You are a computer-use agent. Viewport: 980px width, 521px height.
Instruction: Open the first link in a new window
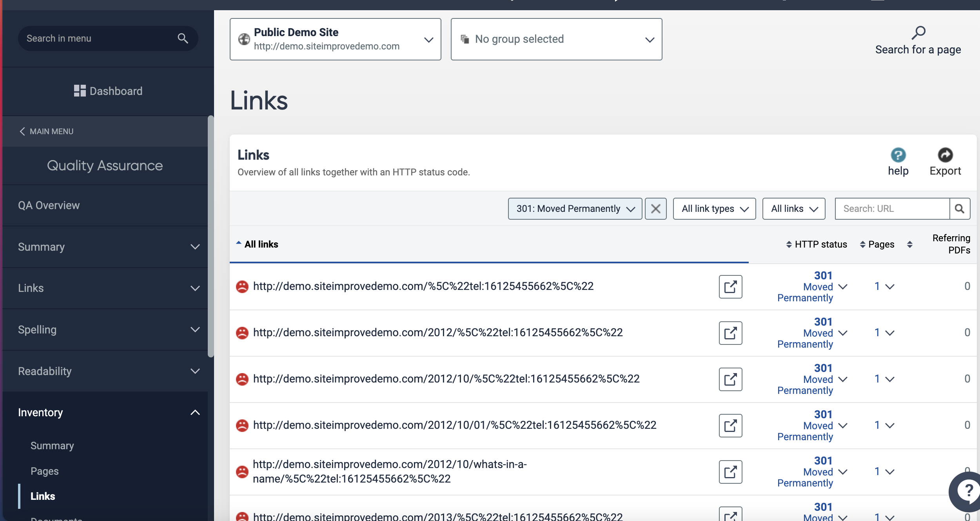click(x=730, y=287)
